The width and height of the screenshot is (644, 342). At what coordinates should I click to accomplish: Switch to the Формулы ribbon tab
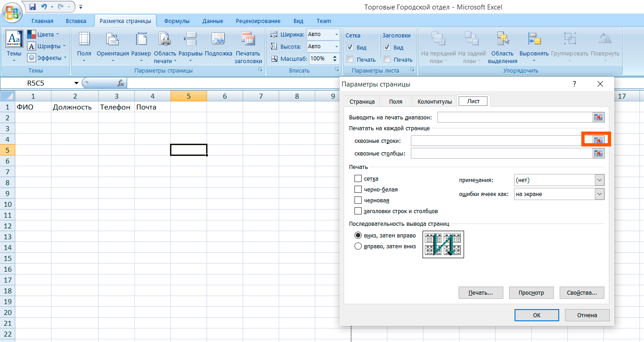pyautogui.click(x=177, y=21)
